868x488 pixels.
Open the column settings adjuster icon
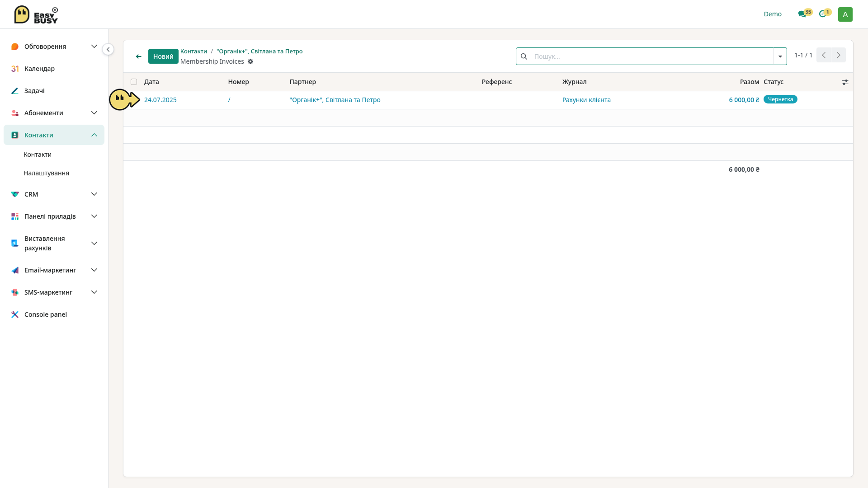845,82
